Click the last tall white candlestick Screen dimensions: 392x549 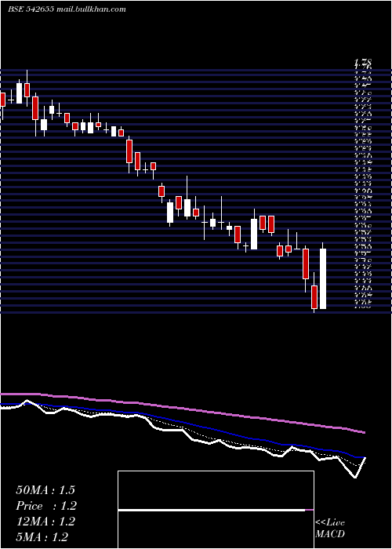[323, 278]
